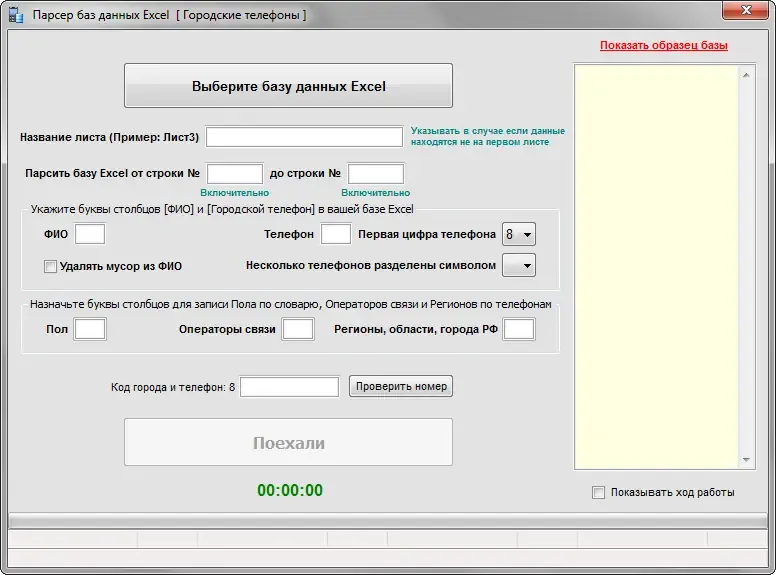Click the progress bar at bottom

pos(388,521)
